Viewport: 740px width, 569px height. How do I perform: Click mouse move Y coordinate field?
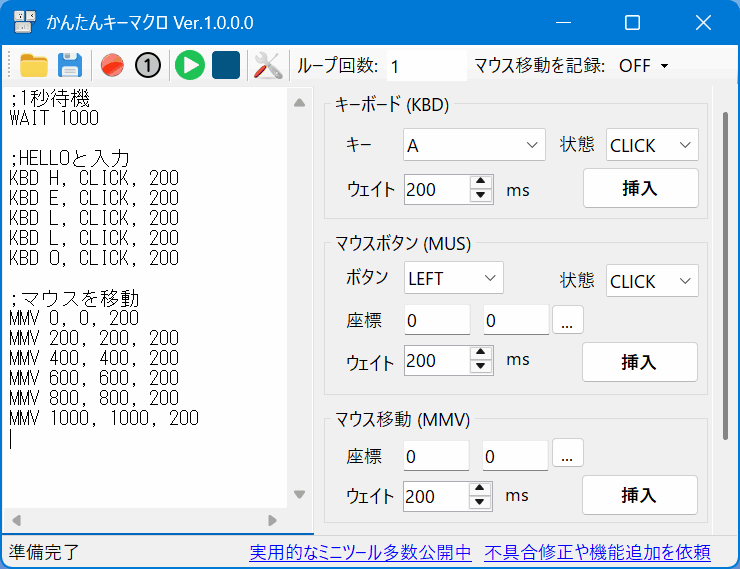coord(515,456)
